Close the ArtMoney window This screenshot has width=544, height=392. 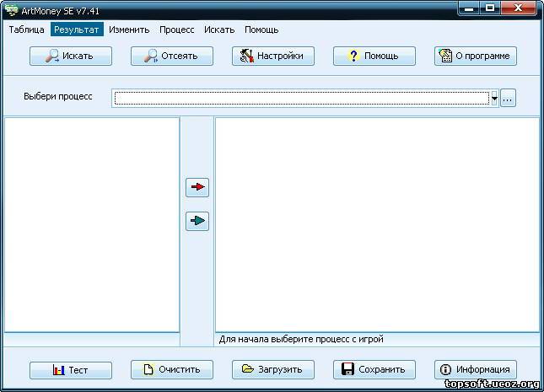click(519, 8)
